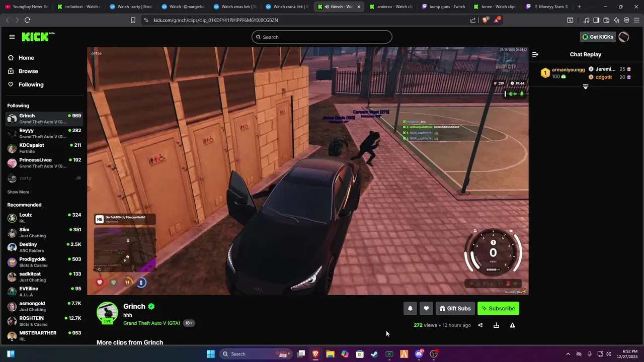Viewport: 644px width, 362px height.
Task: Click the green Subscribe button
Action: point(498,308)
